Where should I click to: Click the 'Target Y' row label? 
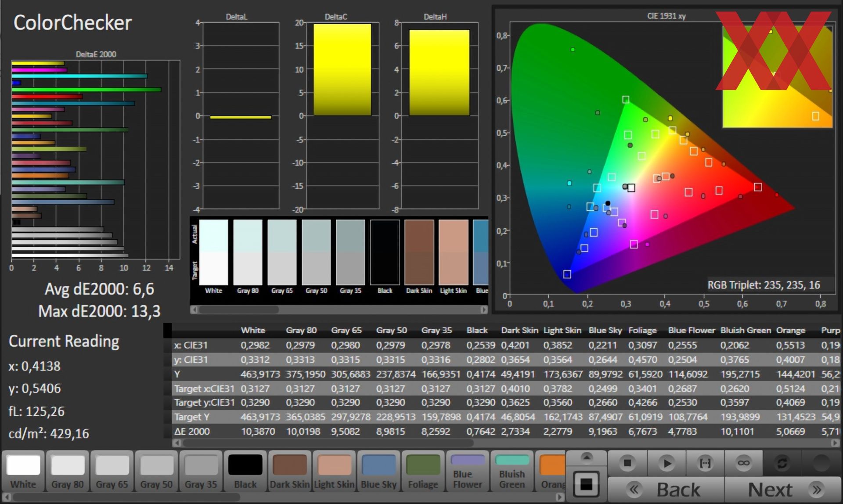[x=192, y=417]
